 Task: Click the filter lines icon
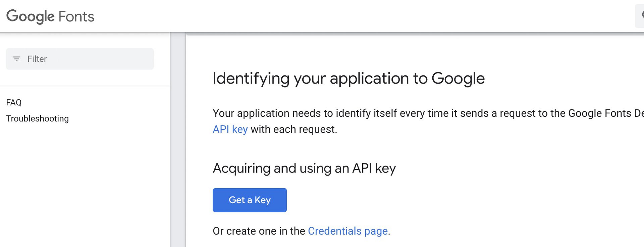(16, 59)
